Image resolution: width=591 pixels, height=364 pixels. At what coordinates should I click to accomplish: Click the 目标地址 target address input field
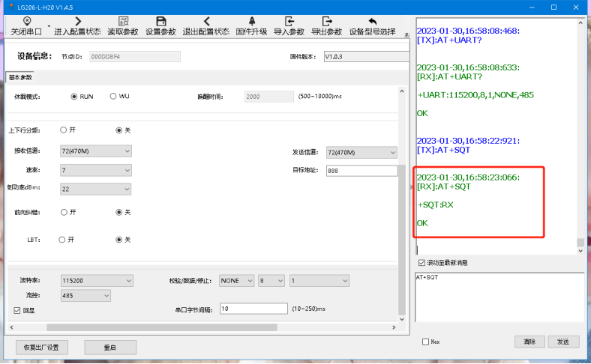(x=361, y=171)
